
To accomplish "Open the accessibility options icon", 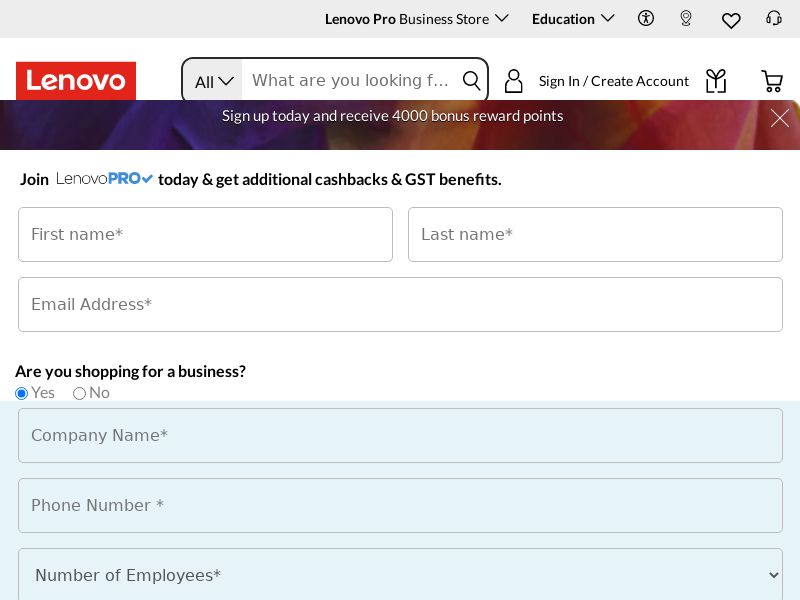I will (645, 19).
